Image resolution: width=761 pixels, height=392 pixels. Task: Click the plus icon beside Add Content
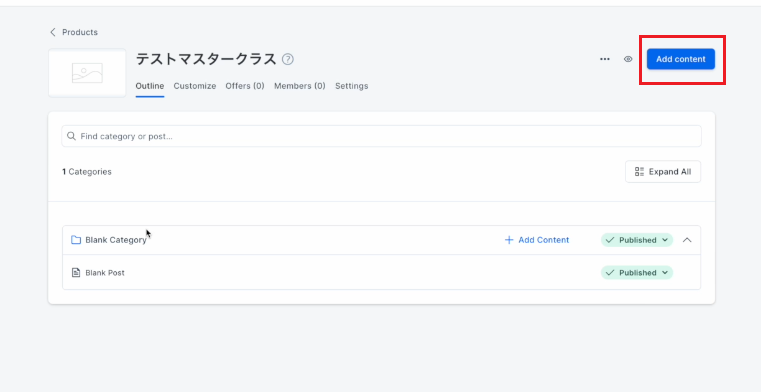[509, 240]
